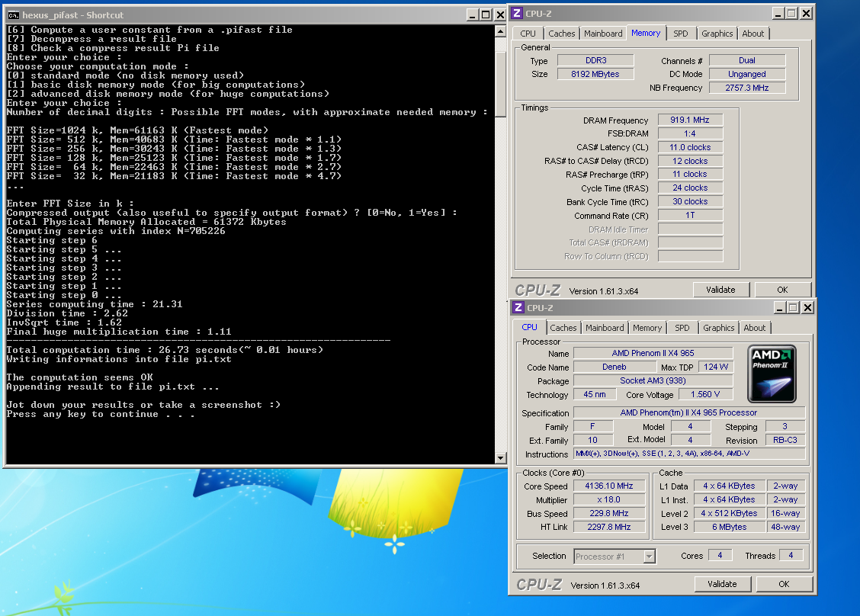Open About tab in lower CPU-Z window
This screenshot has height=616, width=860.
click(x=755, y=328)
